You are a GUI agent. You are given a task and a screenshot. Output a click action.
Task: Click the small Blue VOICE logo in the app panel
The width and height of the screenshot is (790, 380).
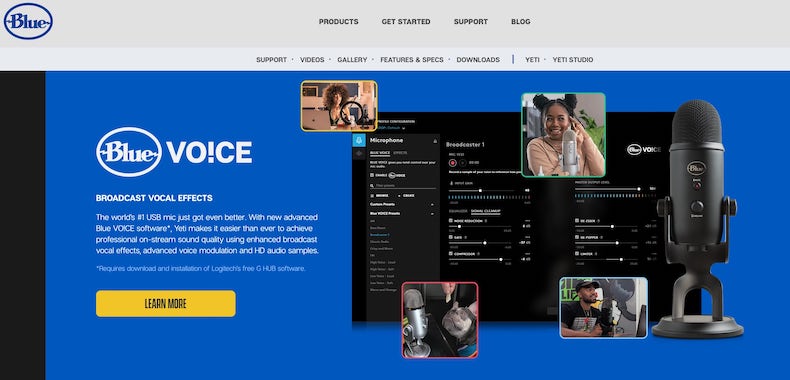pos(643,149)
